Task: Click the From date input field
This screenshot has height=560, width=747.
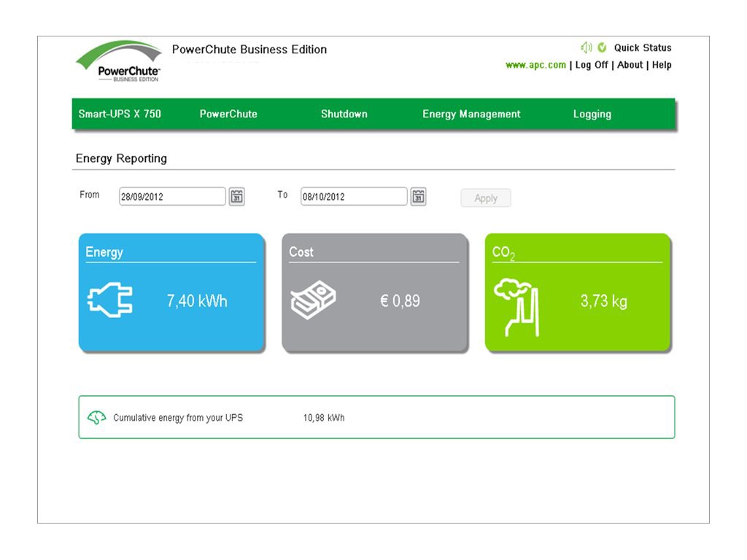Action: [x=172, y=197]
